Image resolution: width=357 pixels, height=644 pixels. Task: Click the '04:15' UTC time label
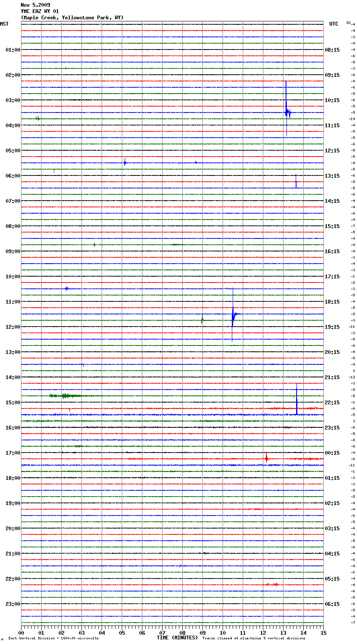point(332,554)
